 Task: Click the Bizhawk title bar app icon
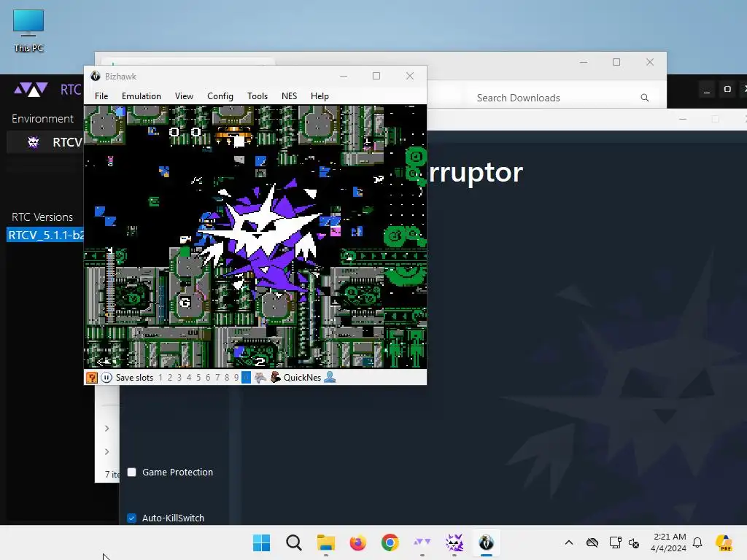96,76
